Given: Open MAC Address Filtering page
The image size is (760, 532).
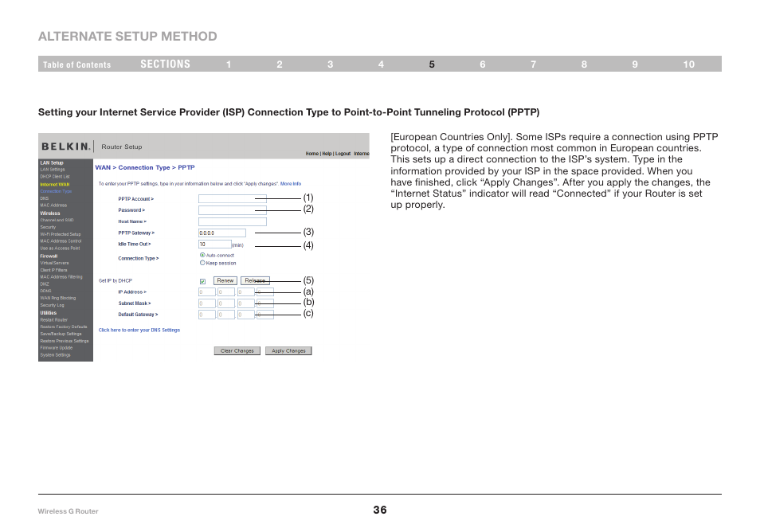Looking at the screenshot, I should [61, 277].
